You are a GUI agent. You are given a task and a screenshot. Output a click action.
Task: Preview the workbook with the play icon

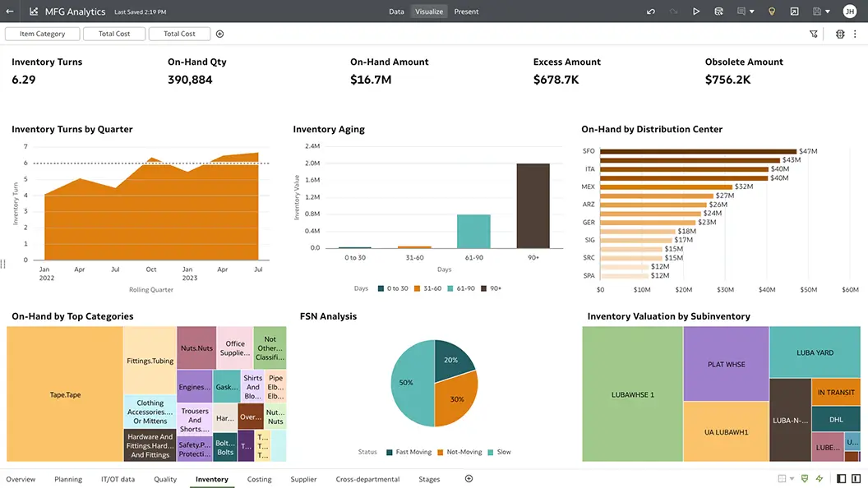pyautogui.click(x=696, y=12)
